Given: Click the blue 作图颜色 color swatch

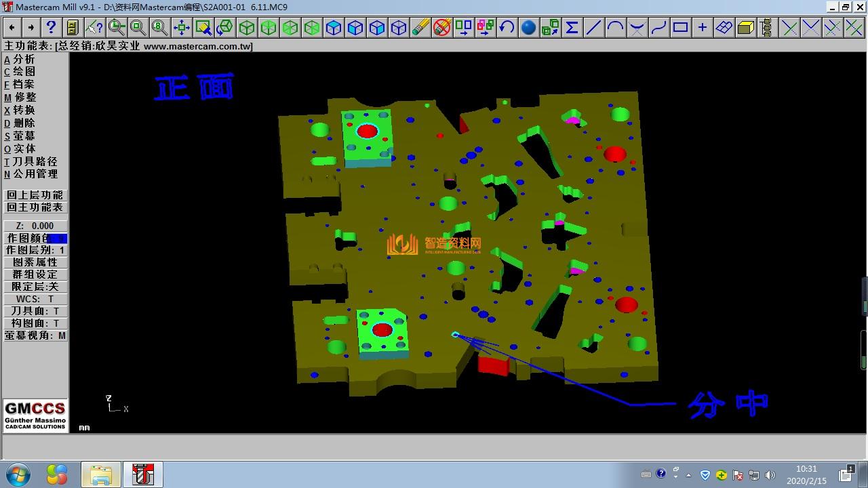Looking at the screenshot, I should pyautogui.click(x=57, y=239).
